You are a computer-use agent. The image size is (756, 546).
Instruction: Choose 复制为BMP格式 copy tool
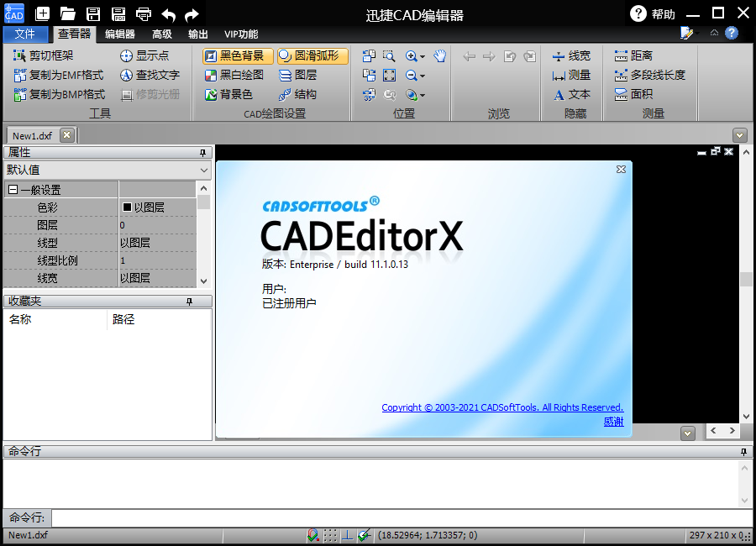point(60,95)
